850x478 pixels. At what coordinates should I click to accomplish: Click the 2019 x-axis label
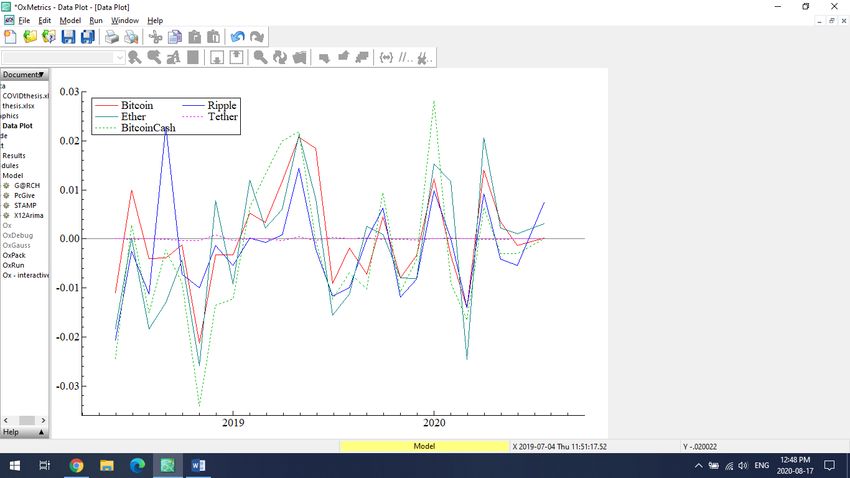tap(233, 423)
